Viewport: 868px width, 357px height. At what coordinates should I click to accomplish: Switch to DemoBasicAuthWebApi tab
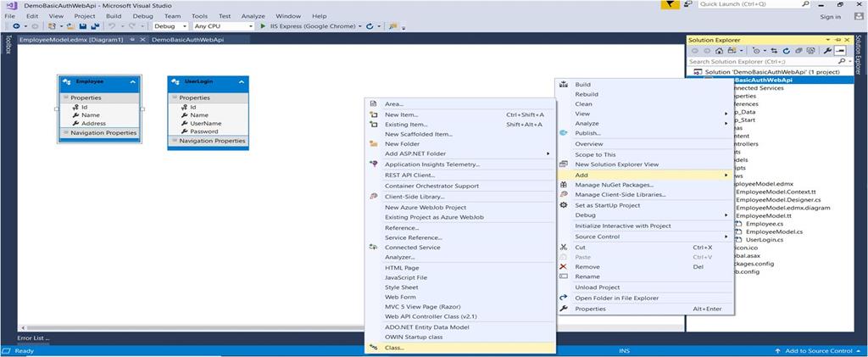(x=187, y=40)
